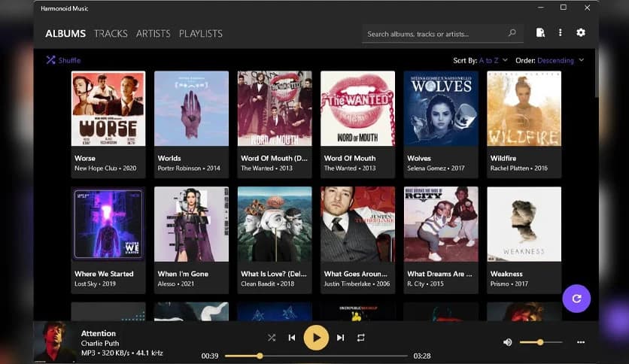Image resolution: width=629 pixels, height=364 pixels.
Task: Open the settings gear icon
Action: 580,33
